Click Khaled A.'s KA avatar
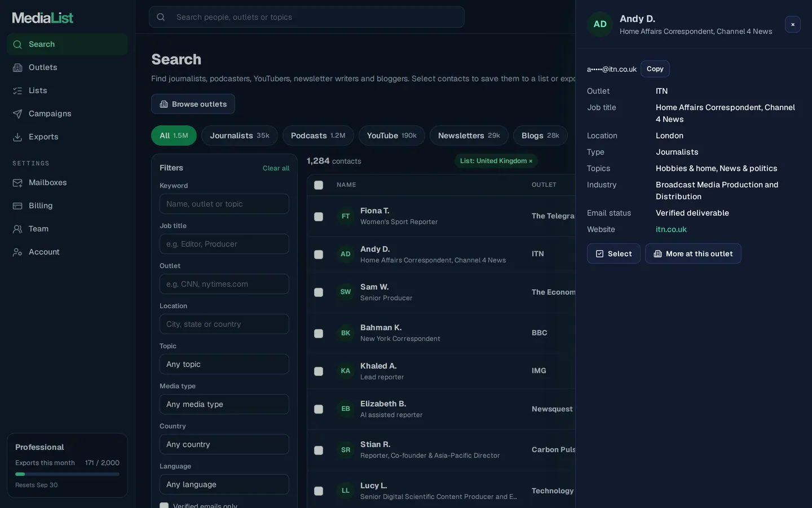The width and height of the screenshot is (812, 508). click(346, 371)
